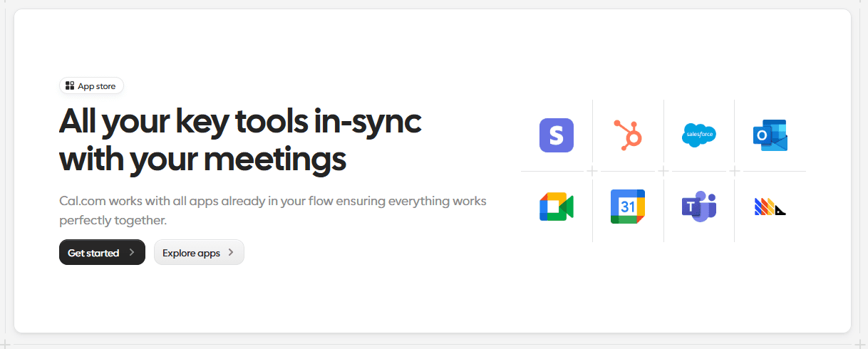Image resolution: width=868 pixels, height=349 pixels.
Task: Open the Explore apps button
Action: [199, 252]
